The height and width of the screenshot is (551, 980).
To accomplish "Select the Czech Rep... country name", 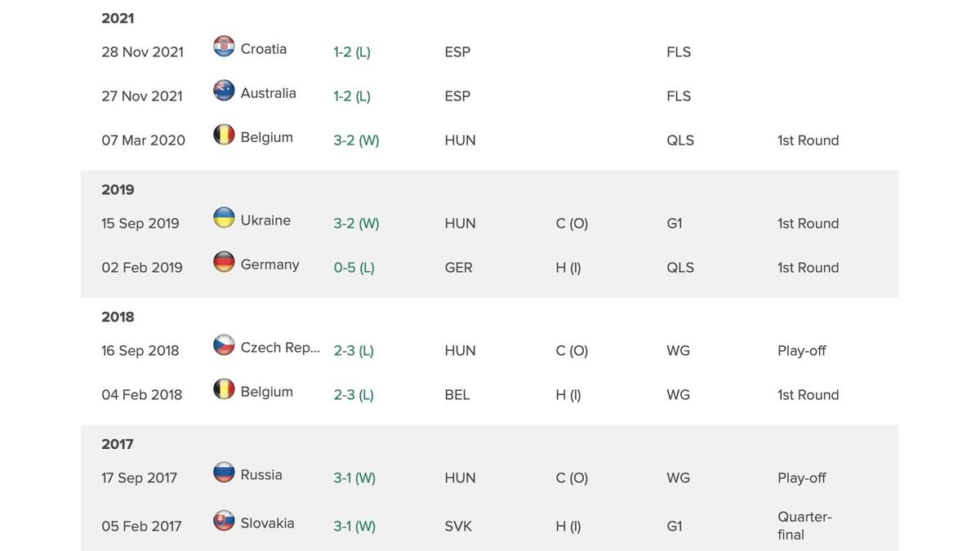I will [280, 348].
